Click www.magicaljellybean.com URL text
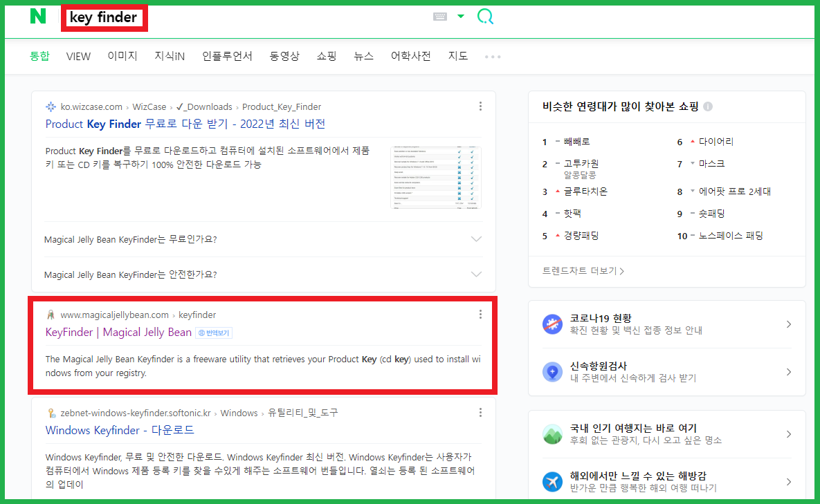Screen dimensions: 820x504 click(x=115, y=315)
